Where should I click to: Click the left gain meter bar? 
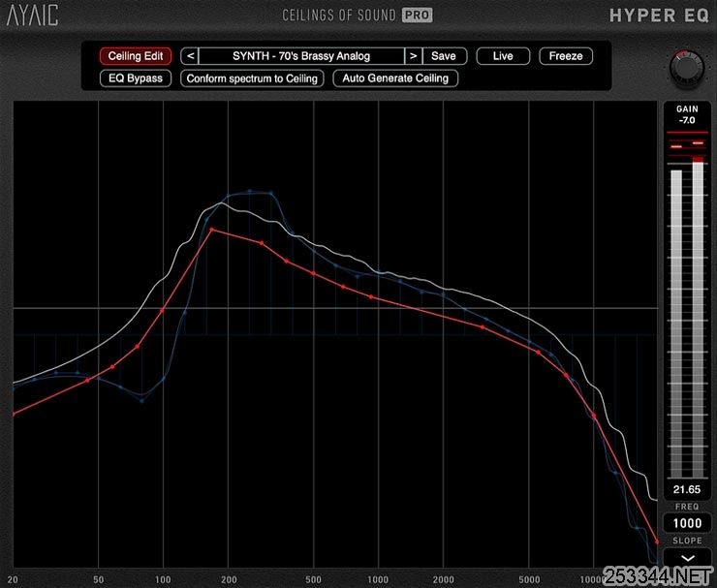[676, 325]
